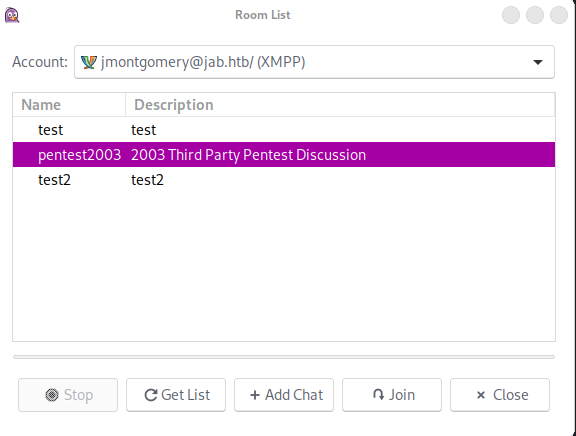Click the XMPP protocol icon beside jmontgomery
The image size is (576, 436).
click(x=89, y=62)
